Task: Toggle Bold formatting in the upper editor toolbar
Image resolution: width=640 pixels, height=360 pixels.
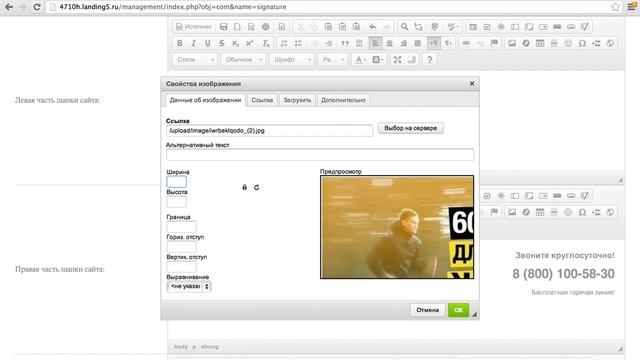Action: (x=180, y=43)
